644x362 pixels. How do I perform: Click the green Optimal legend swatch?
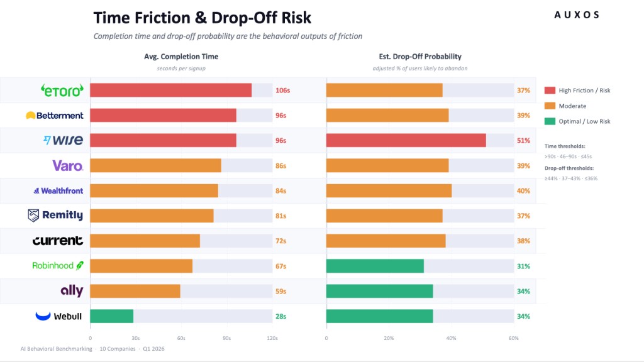coord(550,121)
